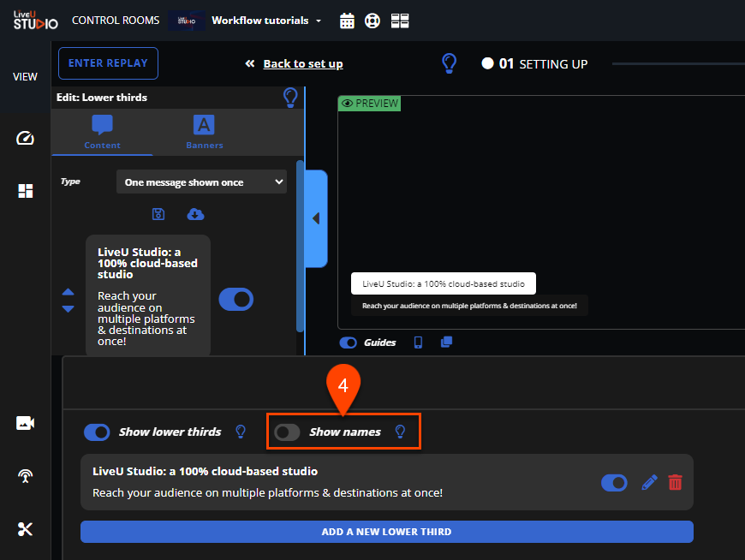This screenshot has width=745, height=560.
Task: Open the dashboard speedometer icon in sidebar
Action: point(25,138)
